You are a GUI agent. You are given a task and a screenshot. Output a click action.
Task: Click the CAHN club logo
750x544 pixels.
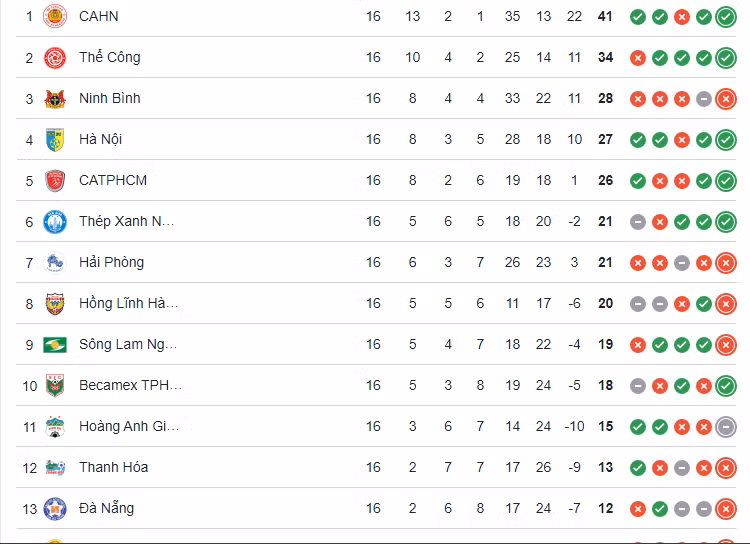point(55,16)
